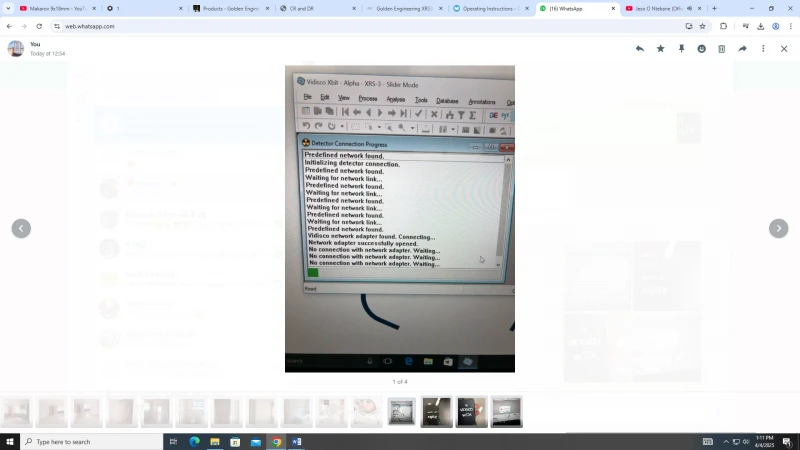
Task: Close the Makarov 9x18mm tab
Action: point(94,8)
